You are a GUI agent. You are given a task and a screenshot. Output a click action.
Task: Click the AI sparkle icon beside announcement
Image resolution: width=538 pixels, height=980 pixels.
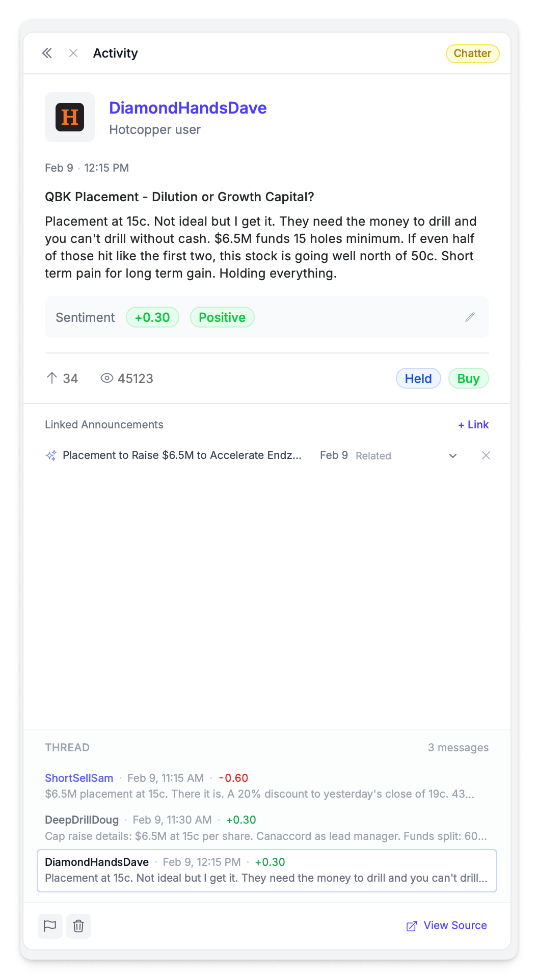51,455
